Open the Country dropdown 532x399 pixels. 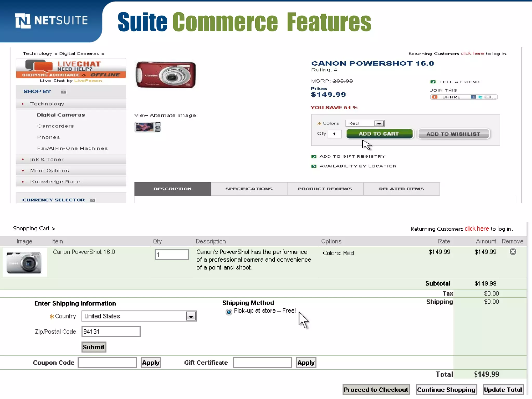pyautogui.click(x=139, y=316)
